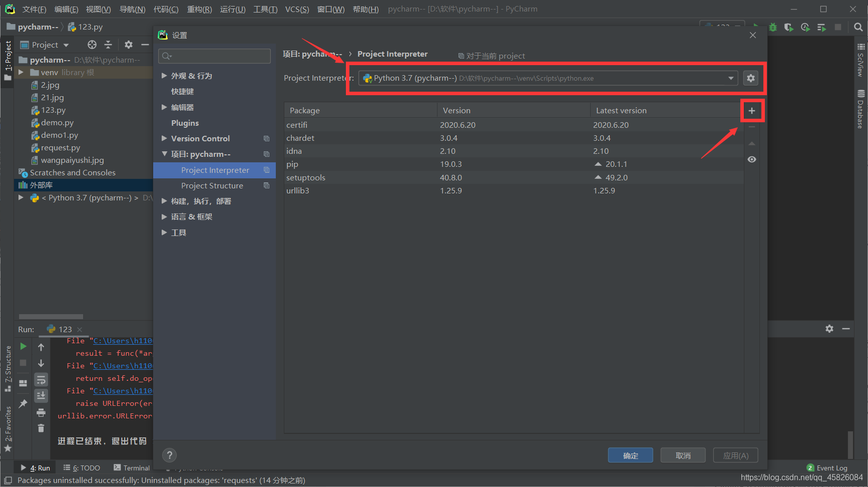Pin the Run tab with pin icon
The image size is (868, 487).
tap(23, 403)
